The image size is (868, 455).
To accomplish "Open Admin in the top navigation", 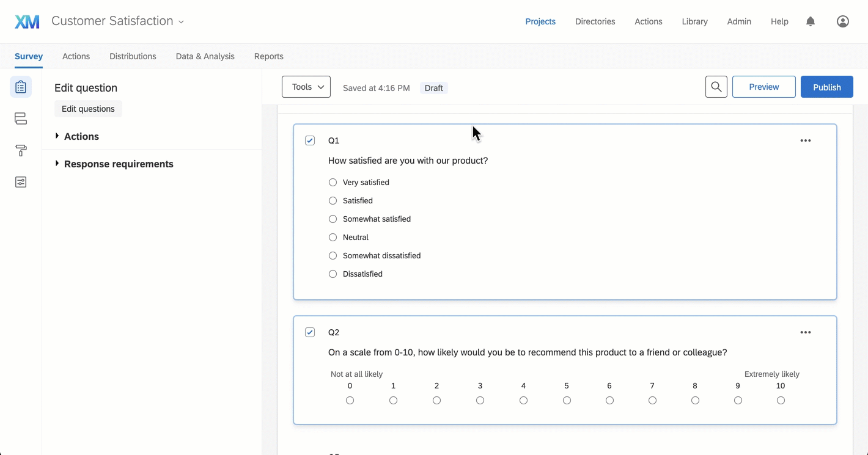I will click(x=739, y=21).
